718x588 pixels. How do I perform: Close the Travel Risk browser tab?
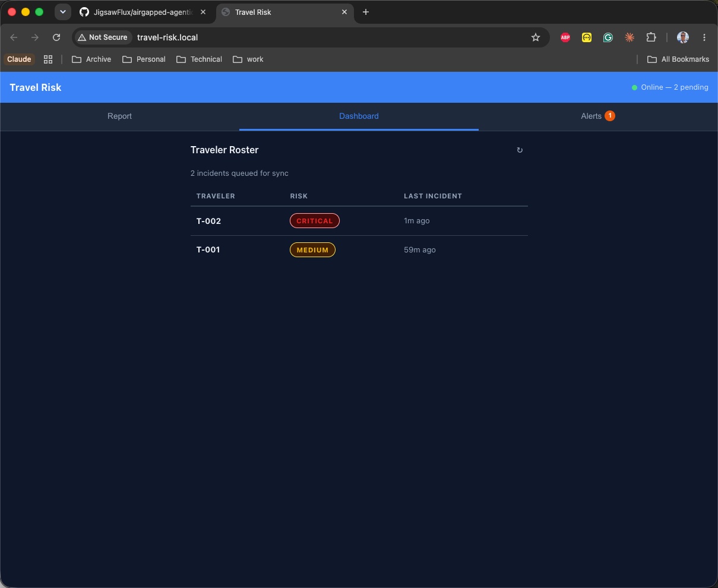pos(344,12)
